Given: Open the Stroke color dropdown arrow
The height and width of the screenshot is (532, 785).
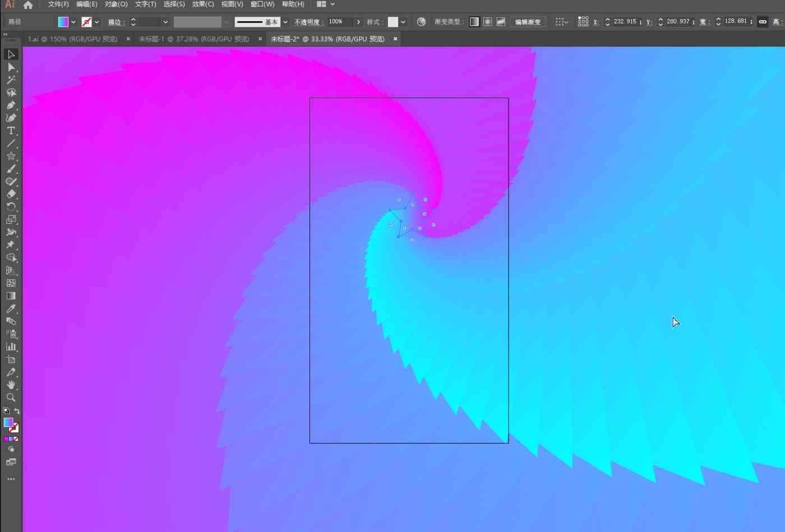Looking at the screenshot, I should (x=97, y=22).
